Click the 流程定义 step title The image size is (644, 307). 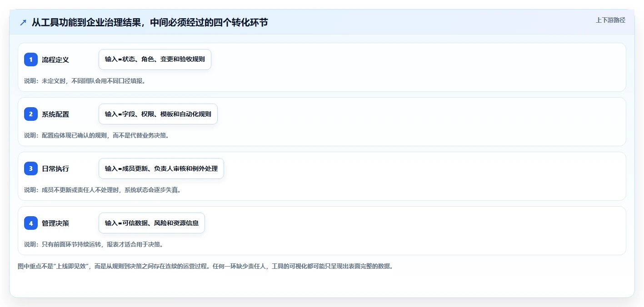click(x=55, y=59)
